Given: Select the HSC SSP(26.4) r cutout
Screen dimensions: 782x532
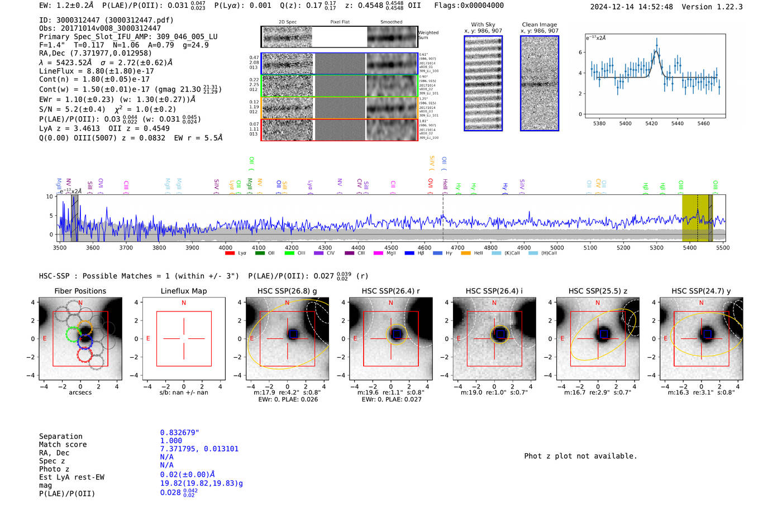Looking at the screenshot, I should pyautogui.click(x=391, y=339).
